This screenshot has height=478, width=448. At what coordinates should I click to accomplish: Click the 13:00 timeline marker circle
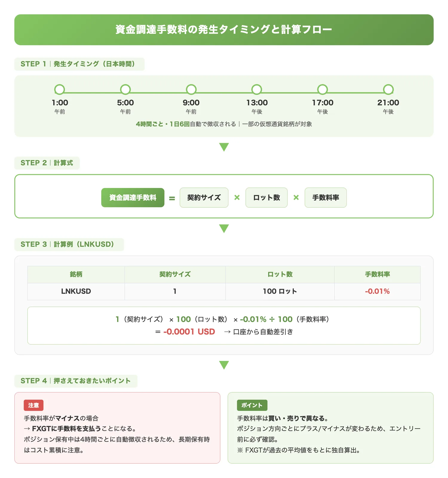point(257,89)
